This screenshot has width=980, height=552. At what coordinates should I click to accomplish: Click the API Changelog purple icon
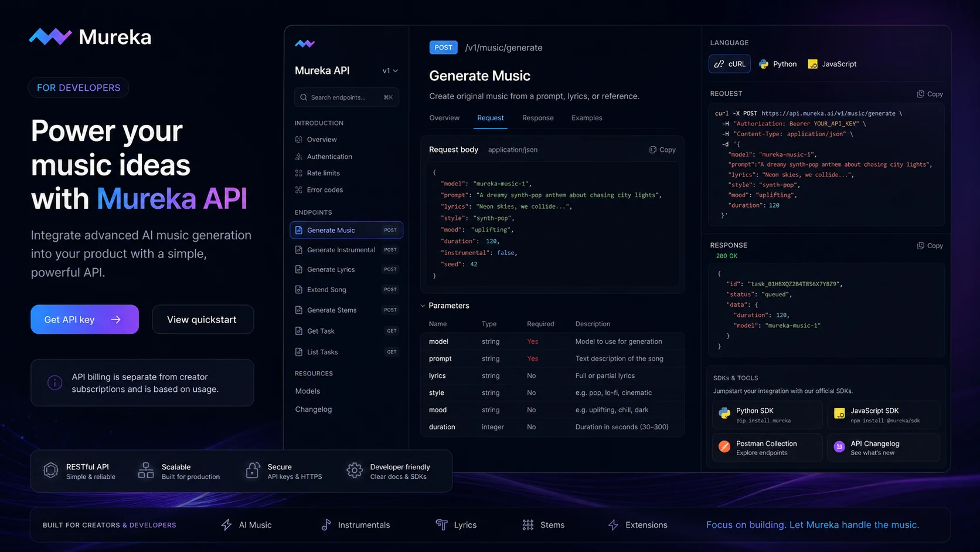click(839, 447)
